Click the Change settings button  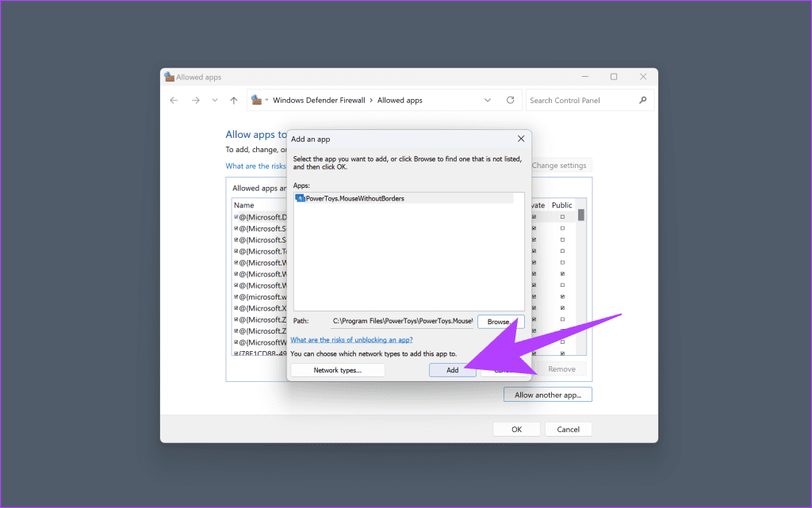click(x=559, y=166)
